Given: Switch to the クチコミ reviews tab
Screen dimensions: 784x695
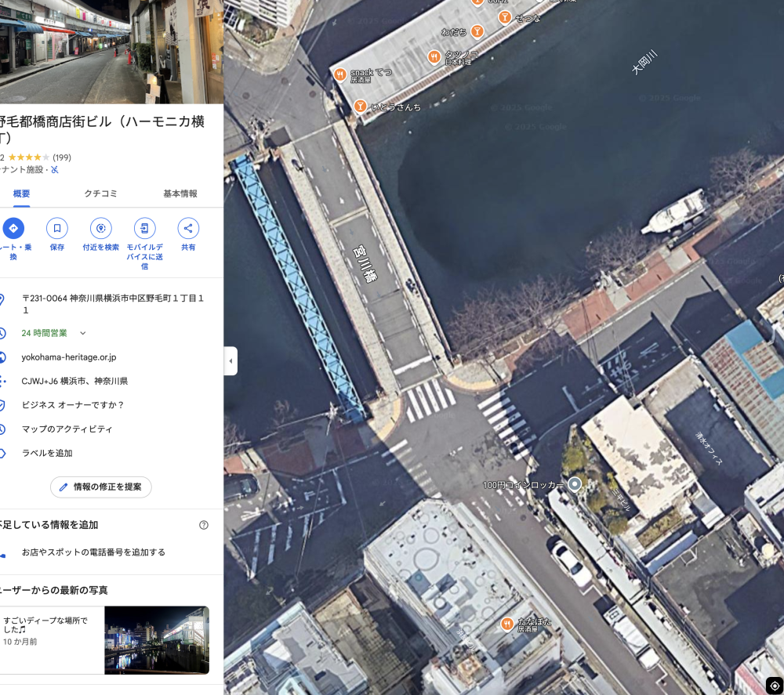Looking at the screenshot, I should [101, 194].
